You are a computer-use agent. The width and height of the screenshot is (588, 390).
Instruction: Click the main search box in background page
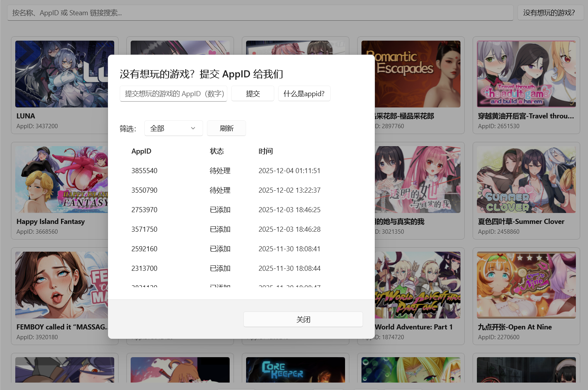tap(260, 13)
